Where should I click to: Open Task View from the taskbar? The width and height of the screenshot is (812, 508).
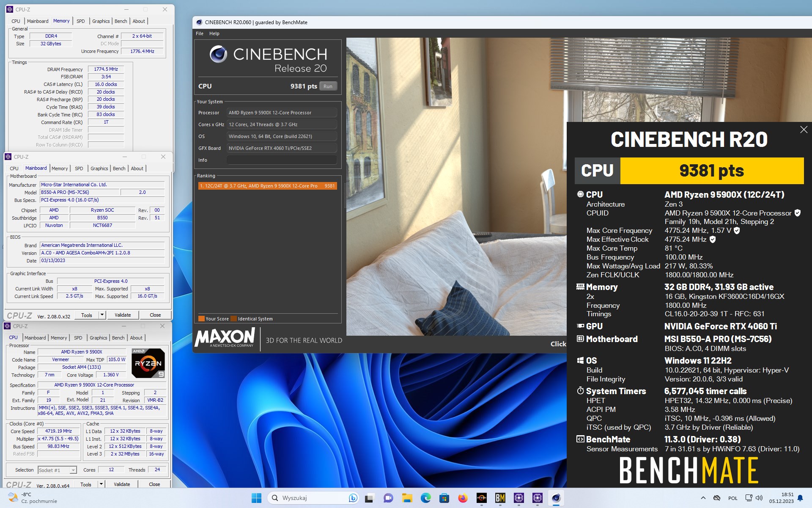(x=369, y=498)
